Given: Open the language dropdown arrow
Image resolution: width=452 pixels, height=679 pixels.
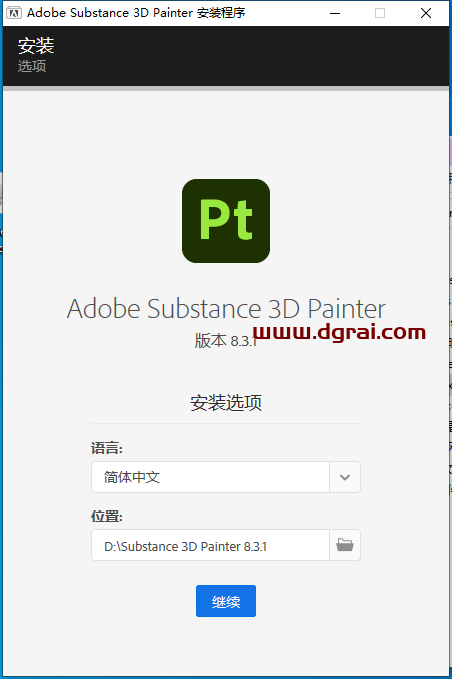Looking at the screenshot, I should [345, 477].
